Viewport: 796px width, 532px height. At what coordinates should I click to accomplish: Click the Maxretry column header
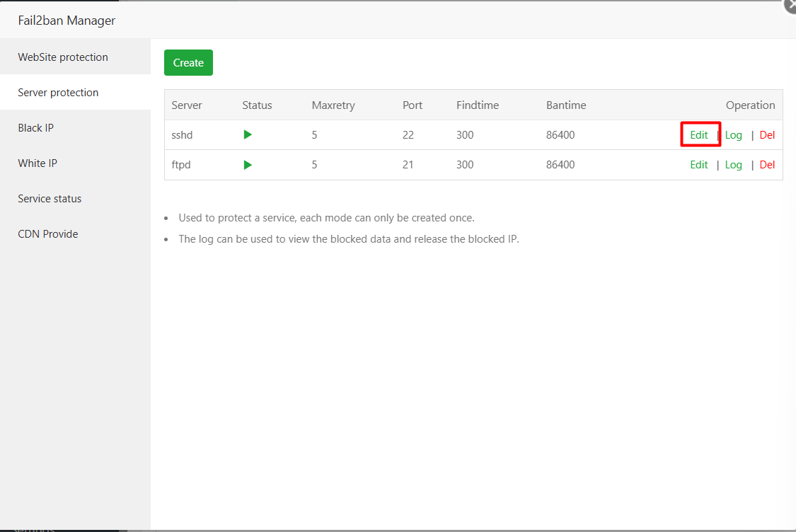pos(333,105)
